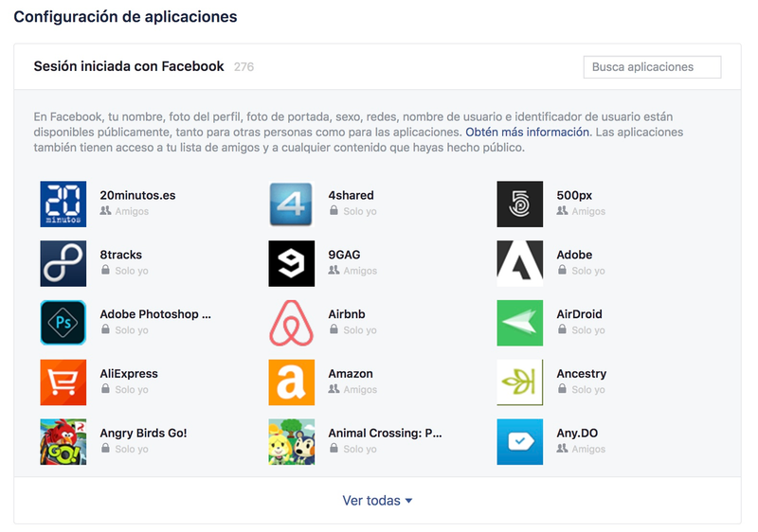This screenshot has width=758, height=532.
Task: Open the Angry Birds Go! icon
Action: pyautogui.click(x=63, y=442)
